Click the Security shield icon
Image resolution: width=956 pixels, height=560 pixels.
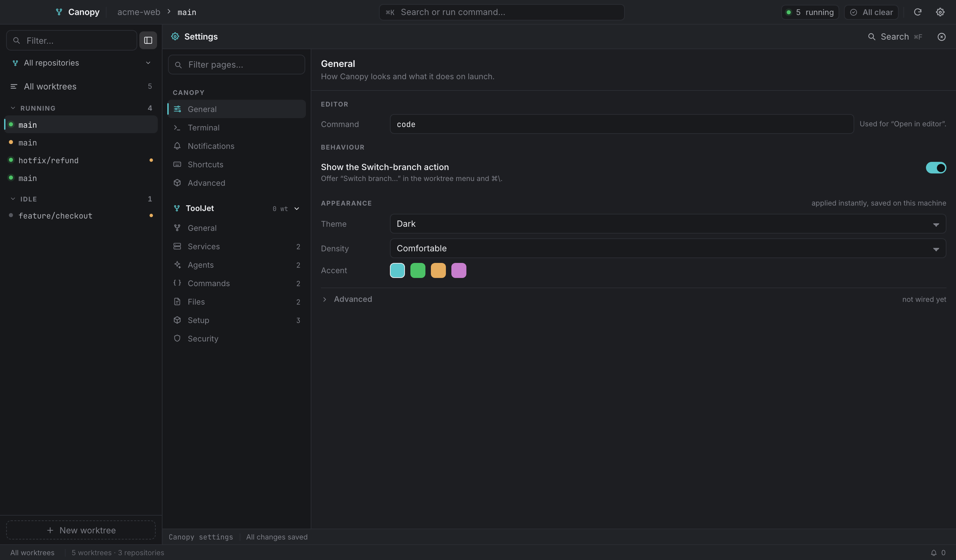pos(177,338)
